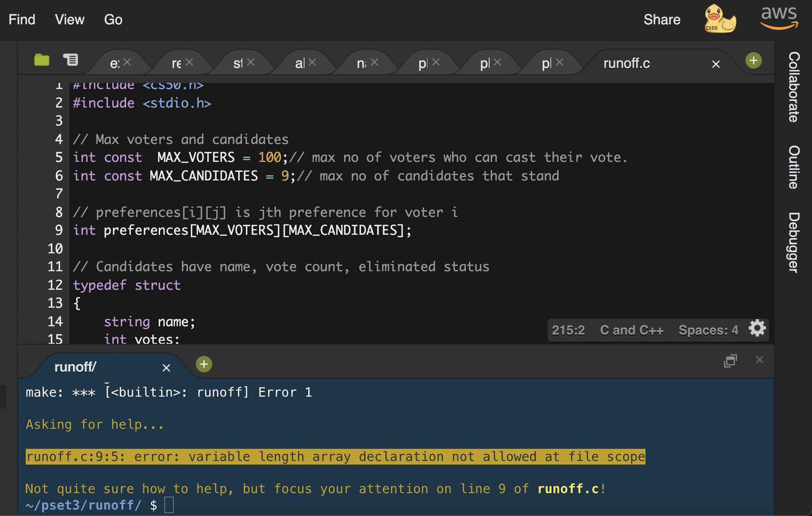
Task: Click the cursor position 215:2 indicator
Action: (568, 330)
